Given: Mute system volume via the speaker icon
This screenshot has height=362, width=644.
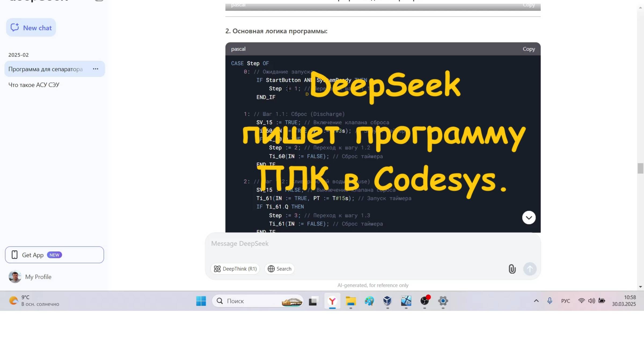Looking at the screenshot, I should click(x=591, y=301).
